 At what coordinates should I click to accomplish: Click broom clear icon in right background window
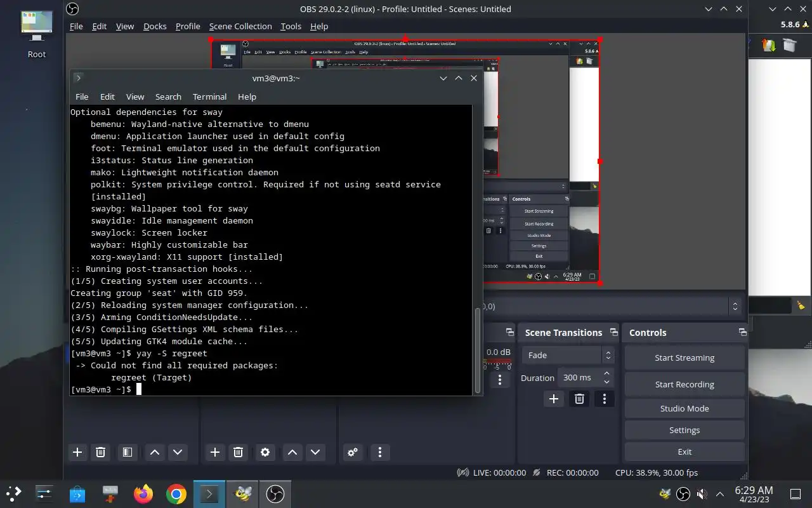[801, 305]
